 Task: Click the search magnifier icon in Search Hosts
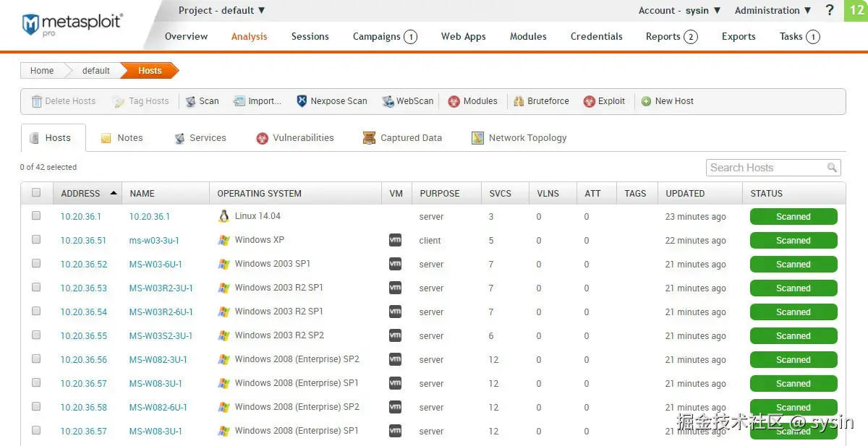(832, 168)
